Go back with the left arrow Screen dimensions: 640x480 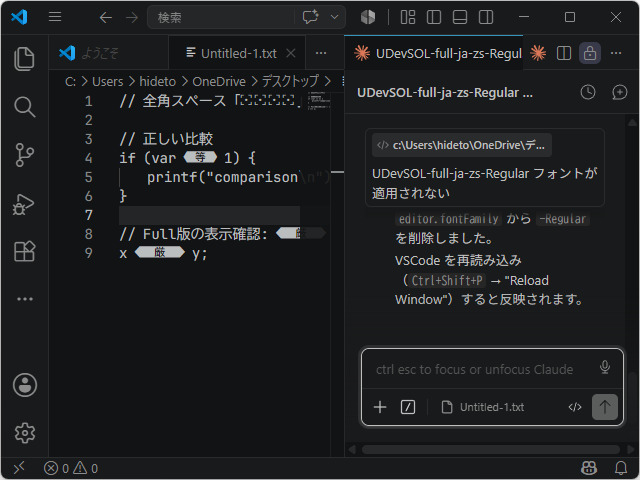(x=106, y=17)
